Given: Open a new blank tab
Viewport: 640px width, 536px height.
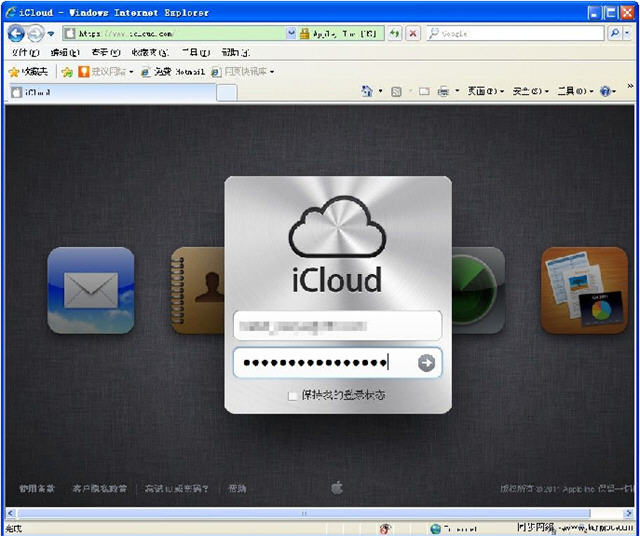Looking at the screenshot, I should [x=227, y=93].
